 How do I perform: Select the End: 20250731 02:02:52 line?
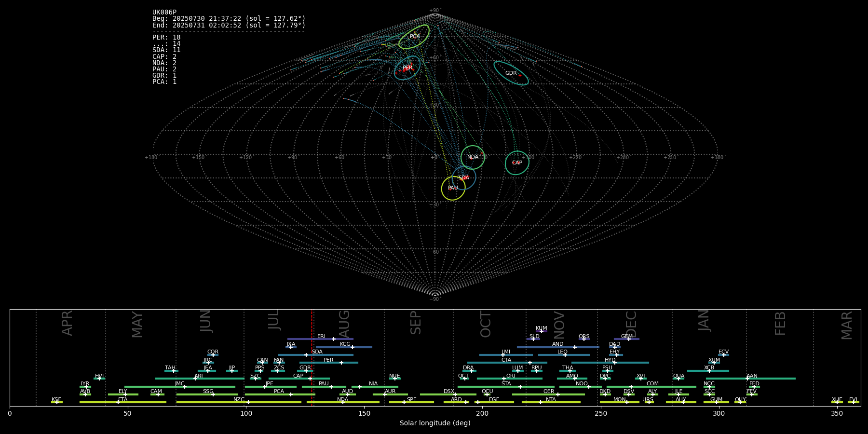pyautogui.click(x=229, y=25)
